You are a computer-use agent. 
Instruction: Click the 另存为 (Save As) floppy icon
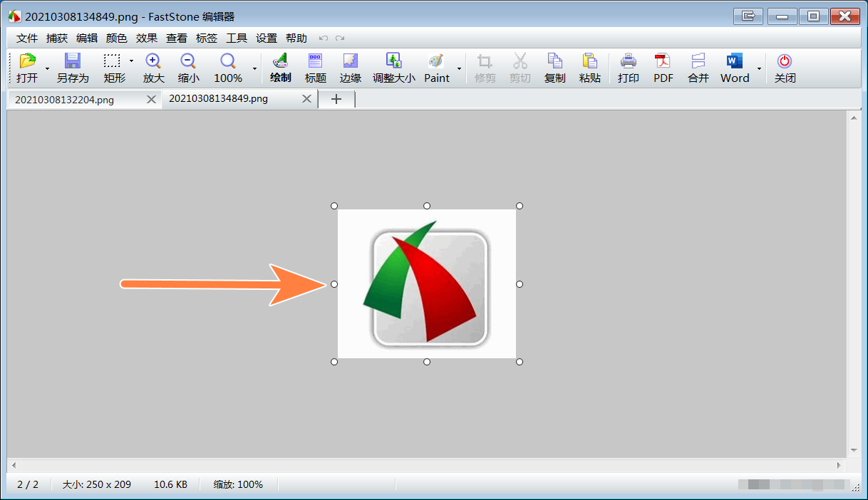click(x=73, y=61)
